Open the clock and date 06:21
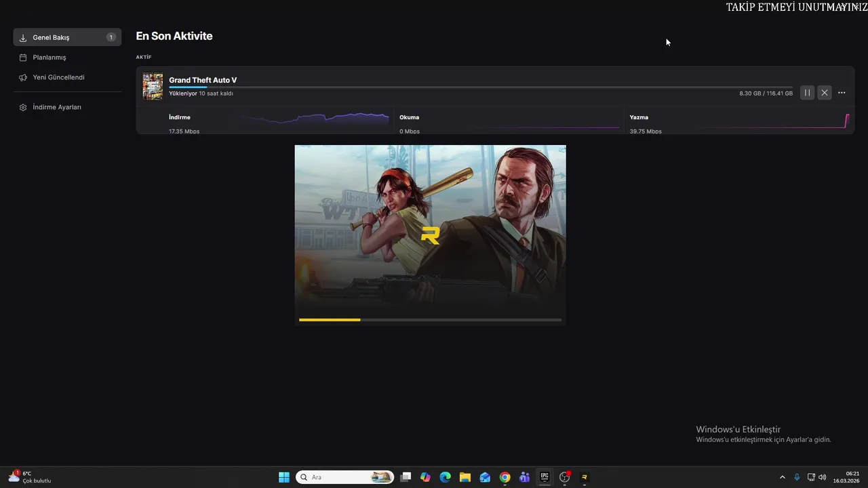Screen dimensions: 868x488 click(846, 477)
